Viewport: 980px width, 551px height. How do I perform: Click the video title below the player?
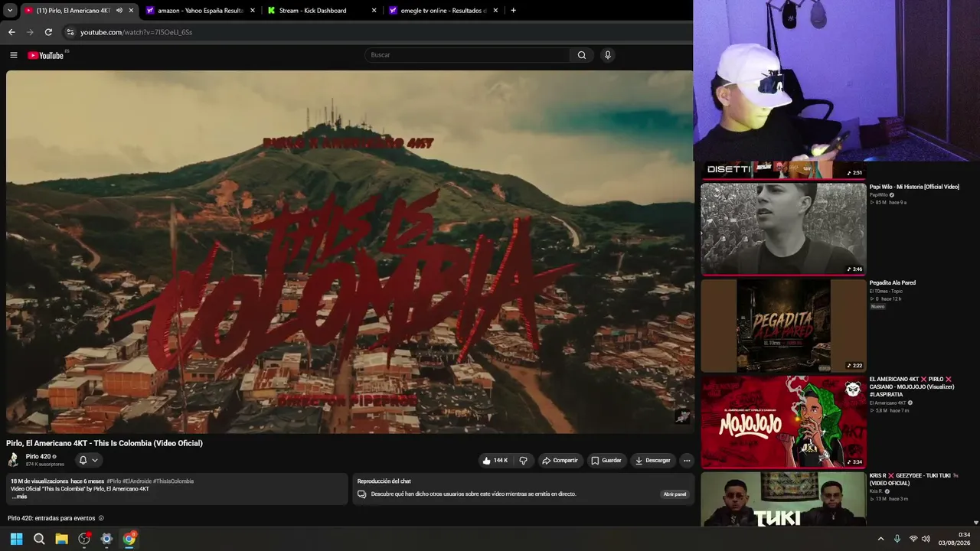click(105, 443)
